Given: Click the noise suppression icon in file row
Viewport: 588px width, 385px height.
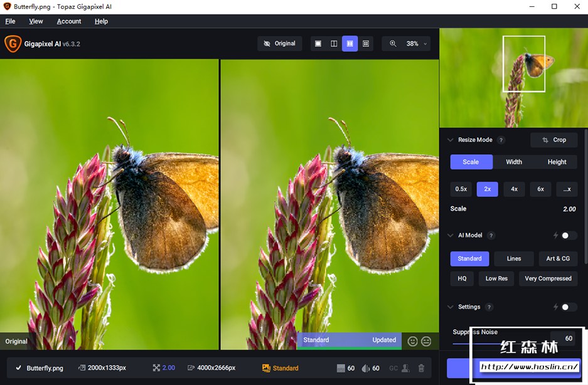Looking at the screenshot, I should coord(341,368).
